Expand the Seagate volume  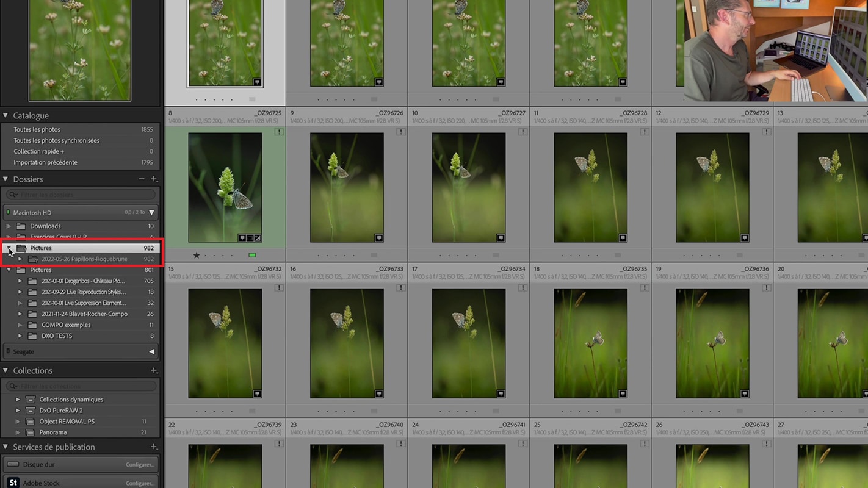[x=152, y=351]
